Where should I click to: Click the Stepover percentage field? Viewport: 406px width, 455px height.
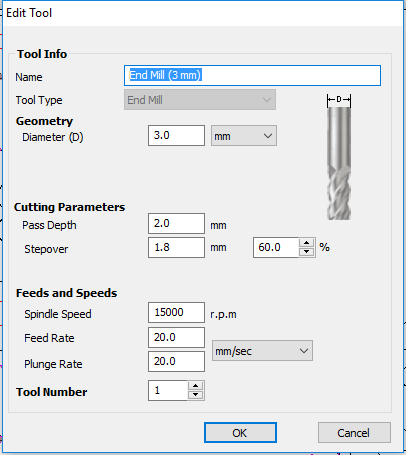click(x=276, y=247)
